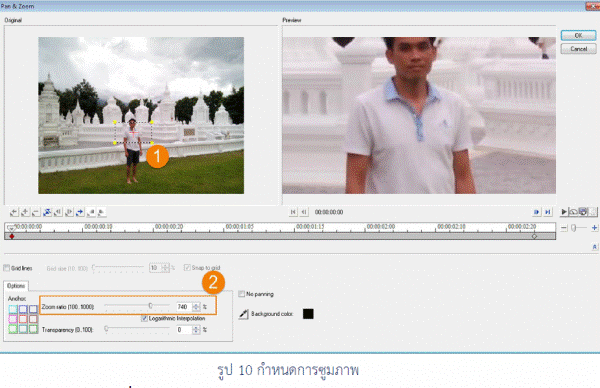Viewport: 600px width, 388px height.
Task: Select the center anchor box
Action: pos(23,319)
